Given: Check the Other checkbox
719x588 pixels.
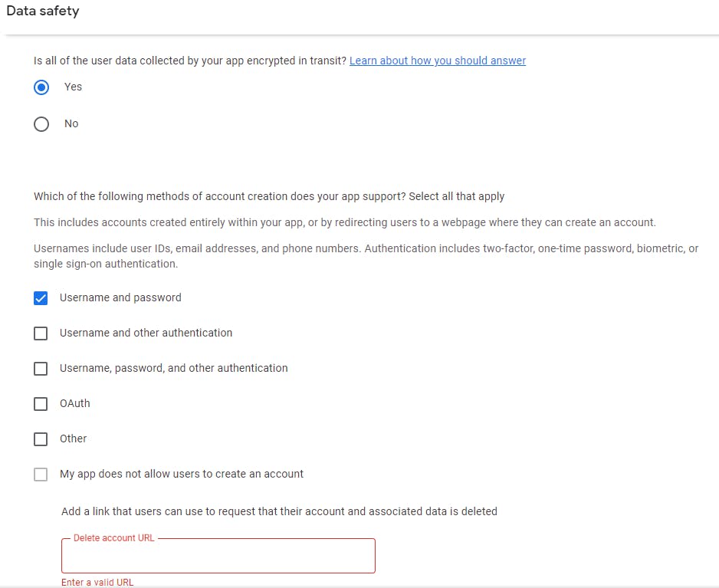Looking at the screenshot, I should tap(41, 439).
